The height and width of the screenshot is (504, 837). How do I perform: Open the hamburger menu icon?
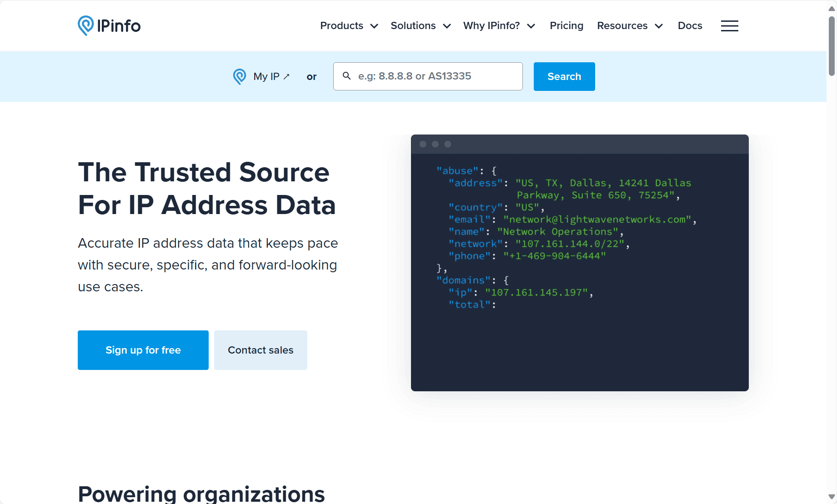tap(729, 26)
